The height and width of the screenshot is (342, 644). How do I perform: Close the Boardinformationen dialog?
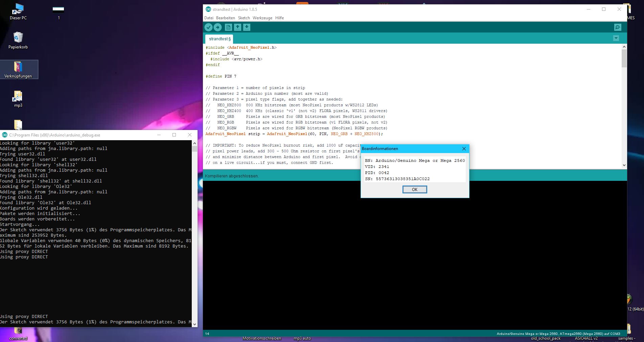click(x=464, y=149)
